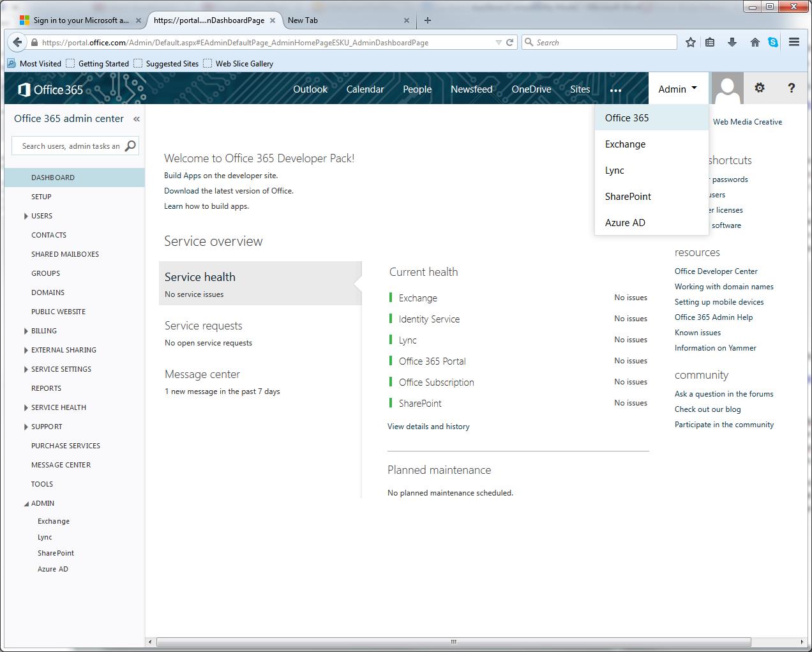Image resolution: width=812 pixels, height=652 pixels.
Task: Open Outlook from the top navigation
Action: click(x=310, y=89)
